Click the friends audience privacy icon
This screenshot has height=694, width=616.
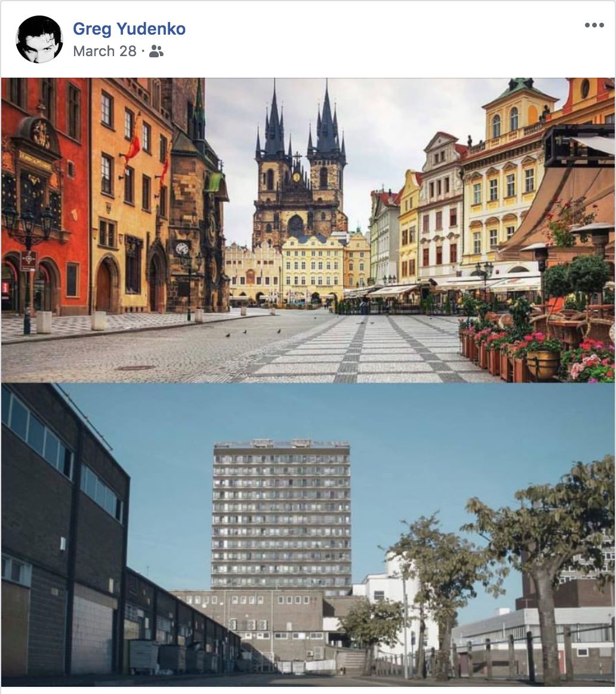156,52
